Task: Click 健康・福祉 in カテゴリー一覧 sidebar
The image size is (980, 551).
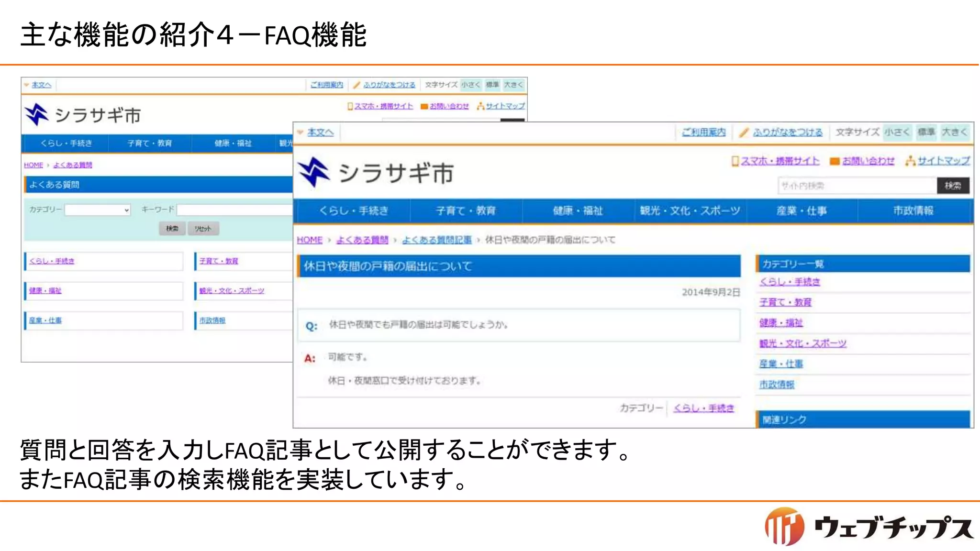Action: (781, 323)
